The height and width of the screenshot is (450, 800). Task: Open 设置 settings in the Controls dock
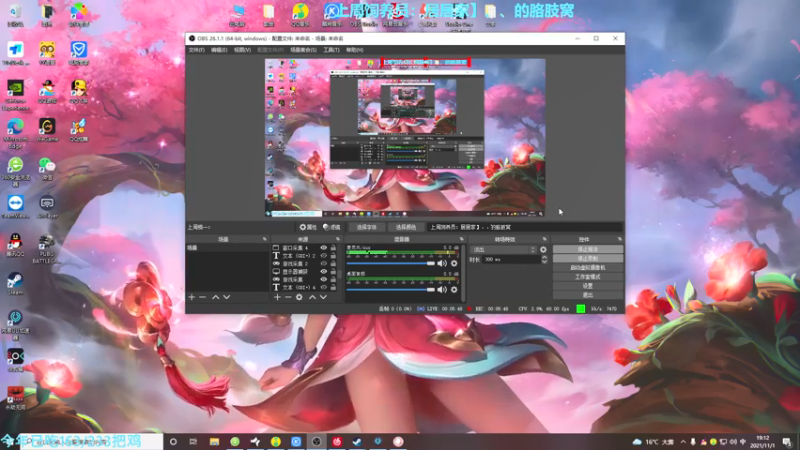click(x=588, y=286)
